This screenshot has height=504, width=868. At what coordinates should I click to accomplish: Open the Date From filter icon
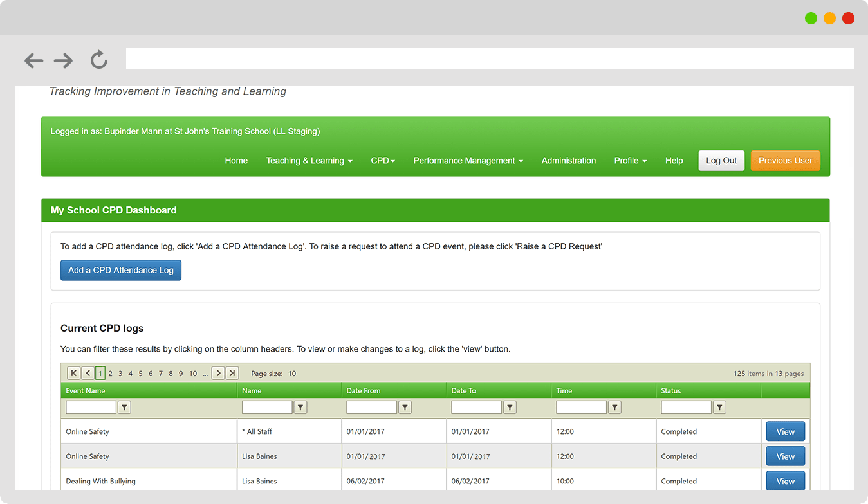405,407
